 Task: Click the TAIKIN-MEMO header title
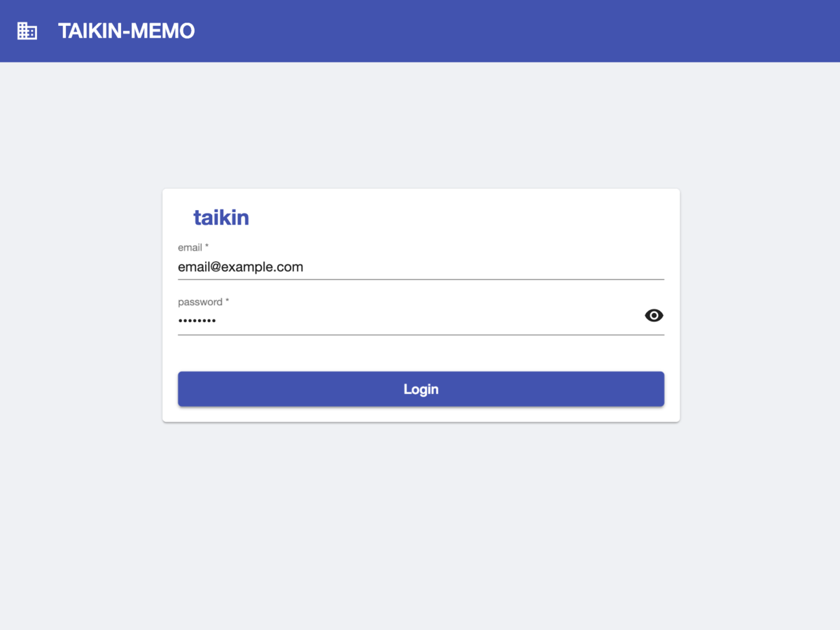[127, 31]
